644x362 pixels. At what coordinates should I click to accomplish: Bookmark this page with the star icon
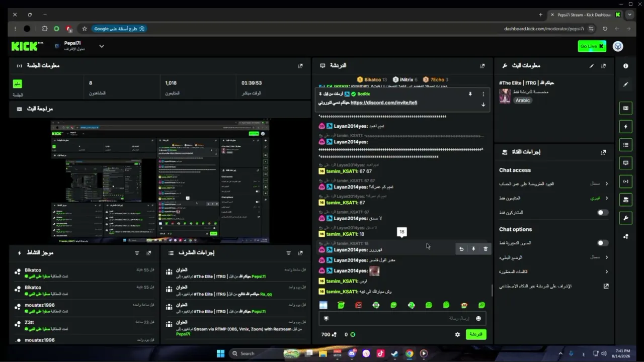85,29
